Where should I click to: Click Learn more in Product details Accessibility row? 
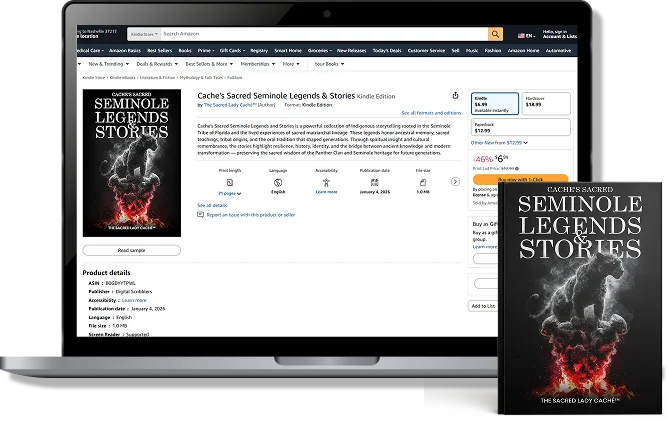coord(134,300)
